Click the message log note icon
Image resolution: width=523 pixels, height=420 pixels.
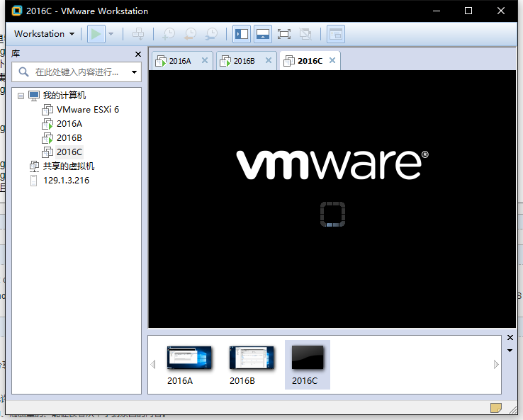tap(496, 407)
